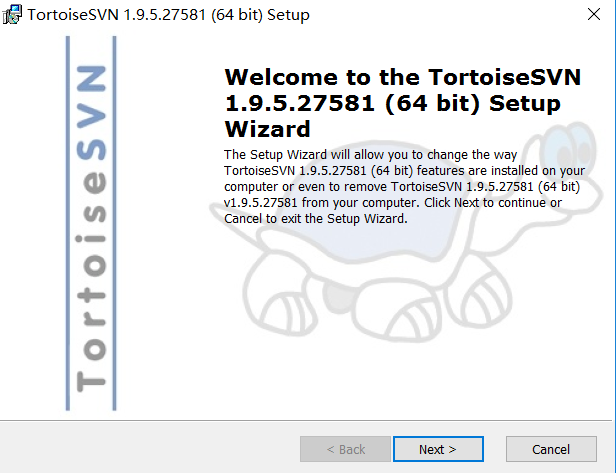Image resolution: width=616 pixels, height=473 pixels.
Task: Click the sentence 'Cancel to exit the Setup Wizard'
Action: point(315,218)
